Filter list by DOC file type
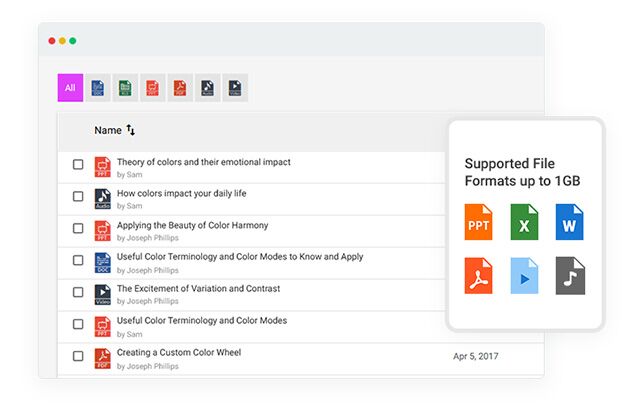Image resolution: width=640 pixels, height=410 pixels. click(98, 88)
